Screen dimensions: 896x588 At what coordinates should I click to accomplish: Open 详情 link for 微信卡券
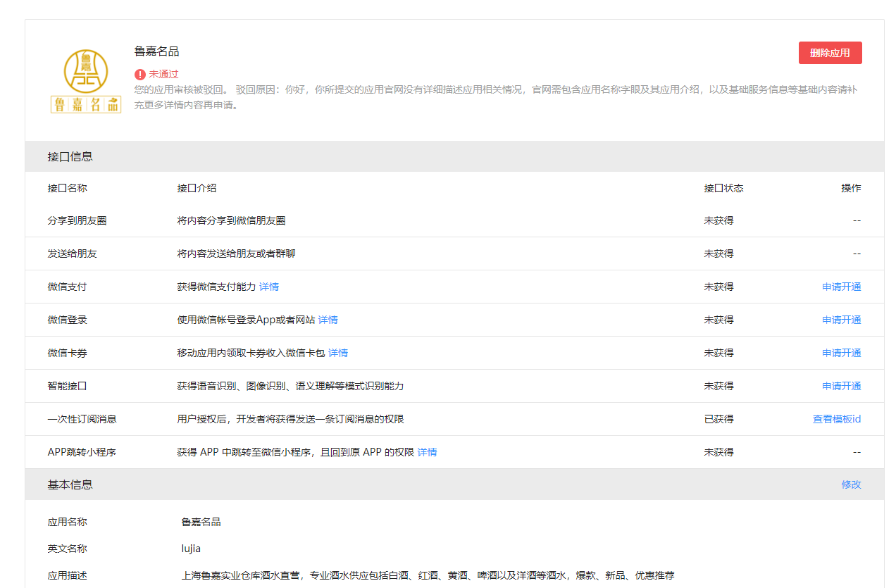(338, 353)
